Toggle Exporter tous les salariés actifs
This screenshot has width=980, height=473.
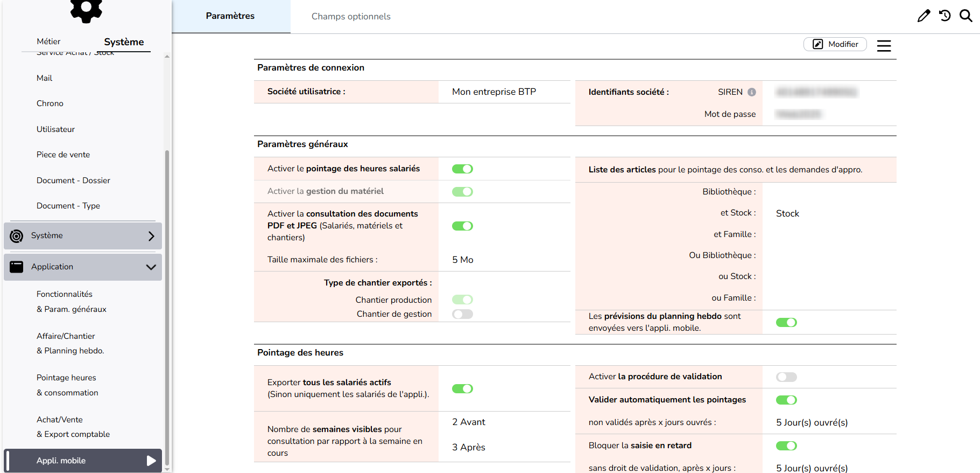pyautogui.click(x=462, y=389)
